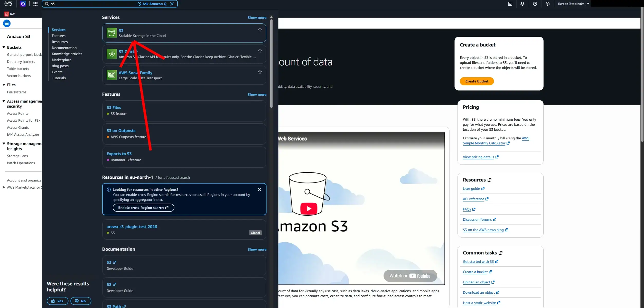Open the services grid menu icon
The height and width of the screenshot is (308, 644).
(35, 4)
